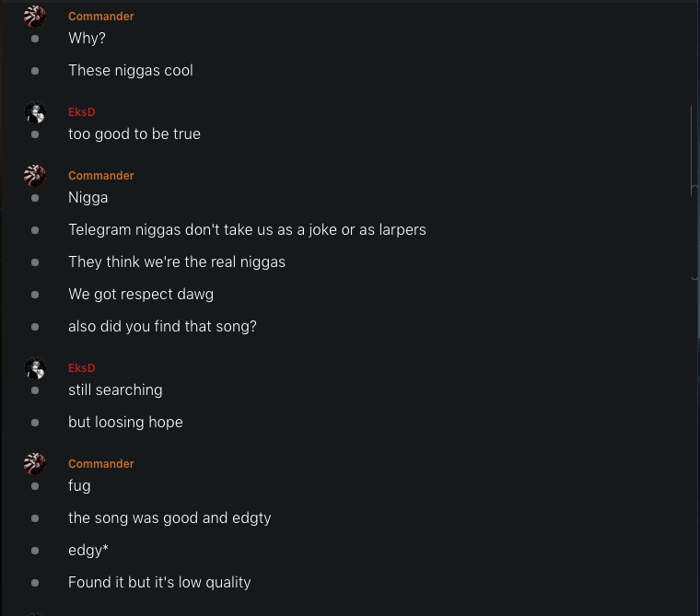Open the EksD username above "still searching"

[x=82, y=368]
